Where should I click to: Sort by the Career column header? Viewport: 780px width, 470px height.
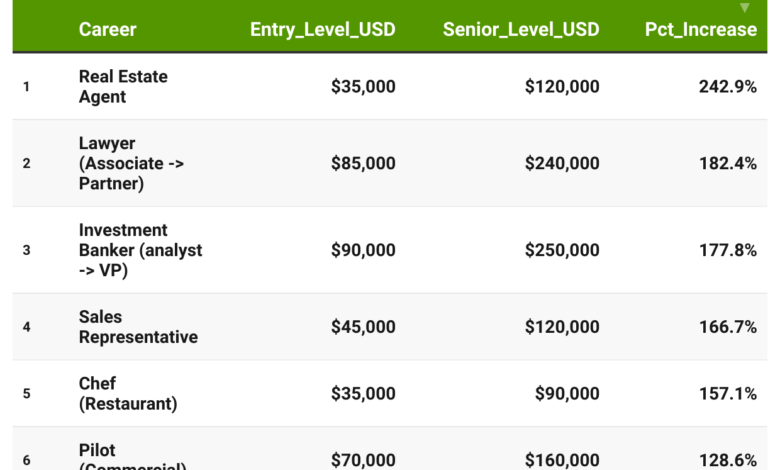108,29
